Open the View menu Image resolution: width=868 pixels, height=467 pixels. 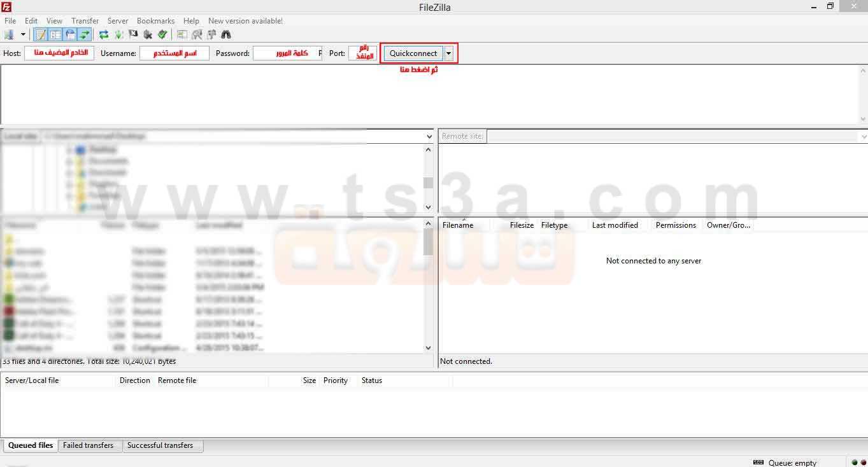click(x=54, y=21)
